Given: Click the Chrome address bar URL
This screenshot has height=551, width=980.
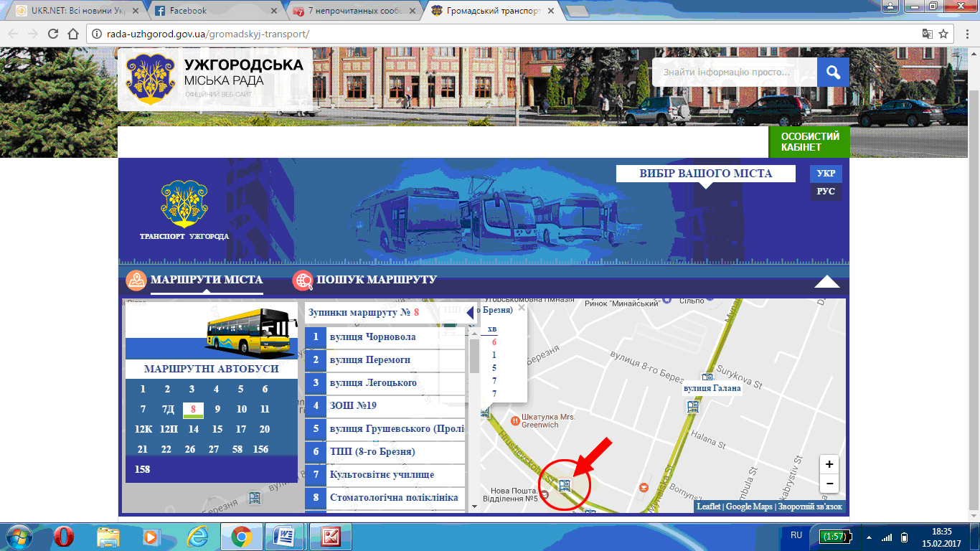Looking at the screenshot, I should click(x=208, y=34).
